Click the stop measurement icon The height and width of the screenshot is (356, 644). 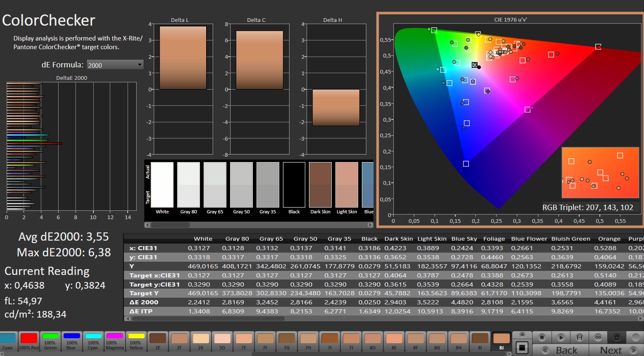(x=542, y=337)
